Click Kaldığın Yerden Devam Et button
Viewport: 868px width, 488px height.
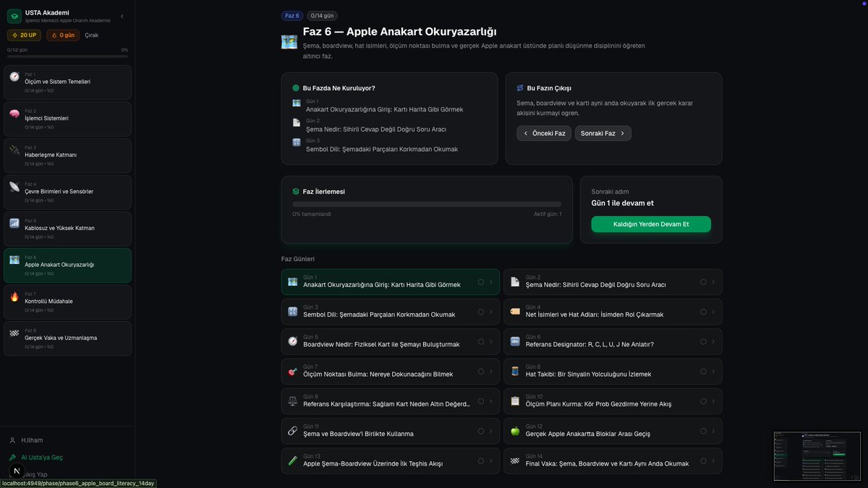(651, 224)
